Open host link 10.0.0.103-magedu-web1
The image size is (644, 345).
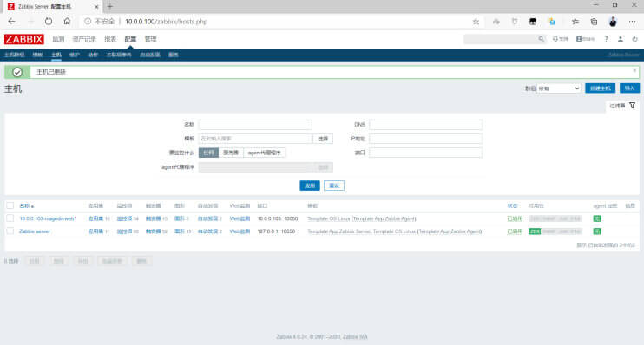(x=48, y=218)
